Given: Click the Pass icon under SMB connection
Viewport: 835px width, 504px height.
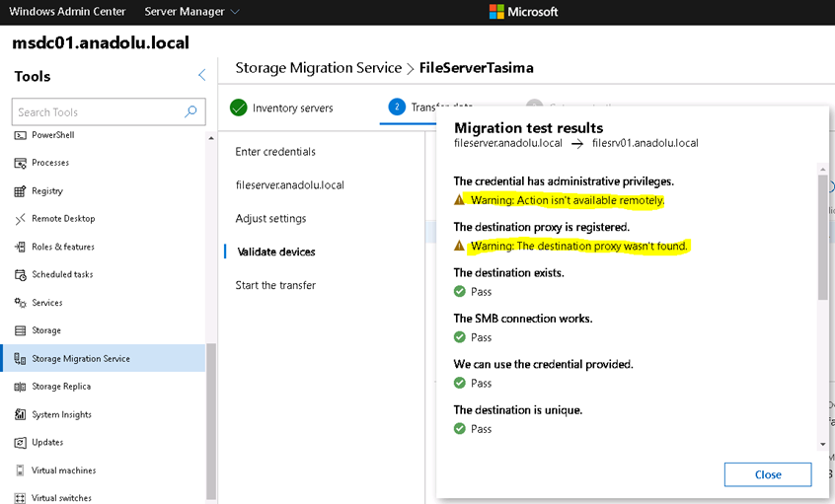Looking at the screenshot, I should 460,337.
